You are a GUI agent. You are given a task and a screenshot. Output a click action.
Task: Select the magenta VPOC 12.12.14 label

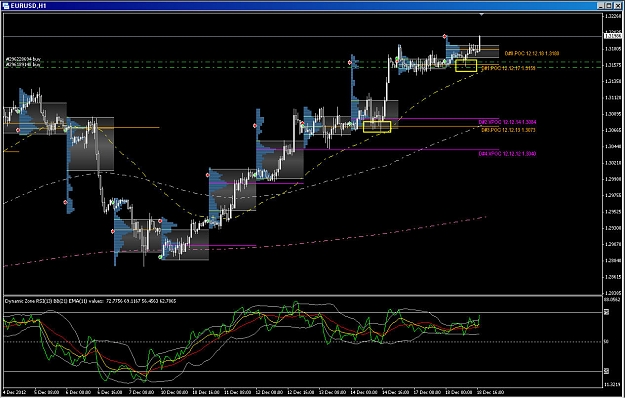[x=507, y=122]
